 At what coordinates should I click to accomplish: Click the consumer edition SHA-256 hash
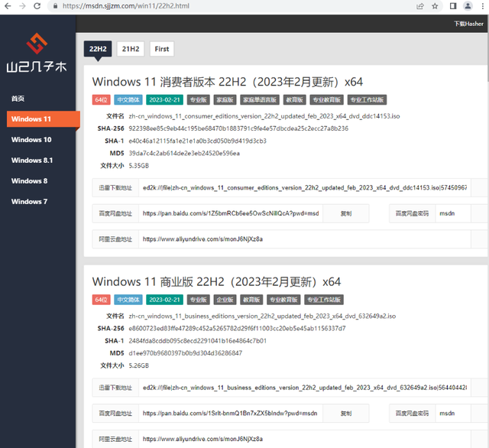point(238,128)
